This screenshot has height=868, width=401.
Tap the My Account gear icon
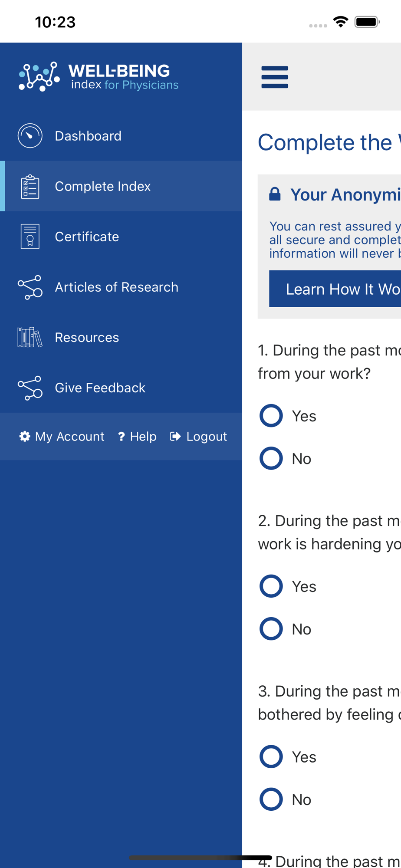tap(25, 436)
